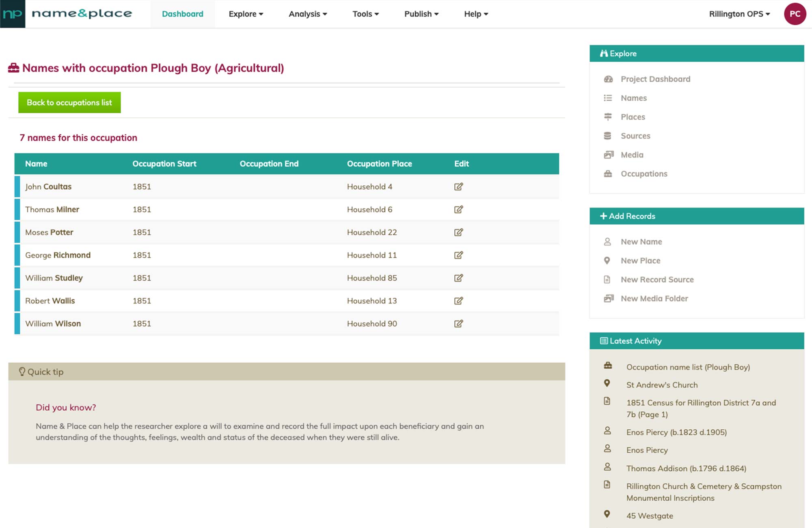Click the New Name person icon
812x528 pixels.
607,242
